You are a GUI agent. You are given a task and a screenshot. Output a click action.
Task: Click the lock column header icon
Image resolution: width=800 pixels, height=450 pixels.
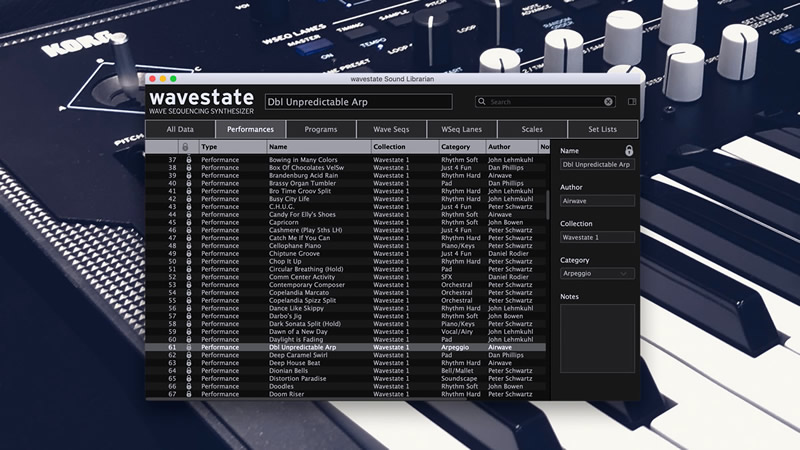pos(185,147)
